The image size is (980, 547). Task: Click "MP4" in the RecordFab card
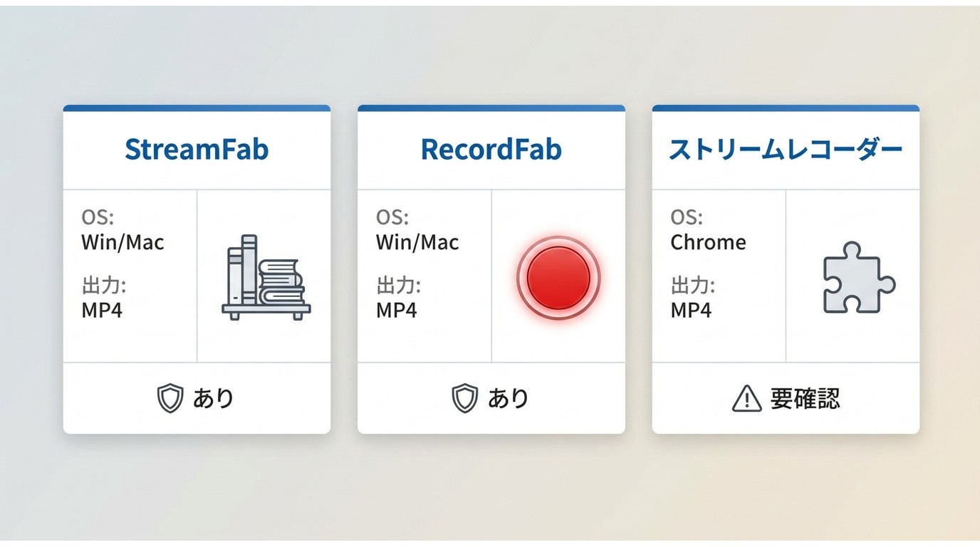[397, 311]
